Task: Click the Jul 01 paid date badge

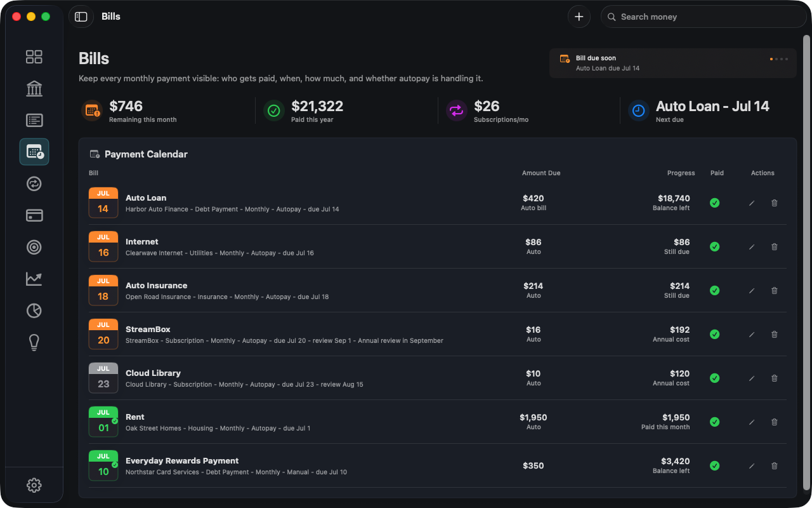Action: click(x=103, y=422)
